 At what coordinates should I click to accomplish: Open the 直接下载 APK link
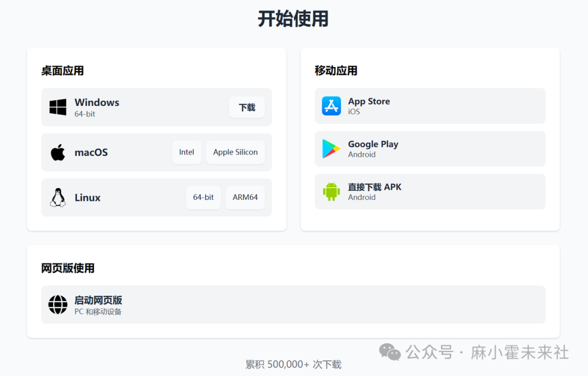[430, 191]
